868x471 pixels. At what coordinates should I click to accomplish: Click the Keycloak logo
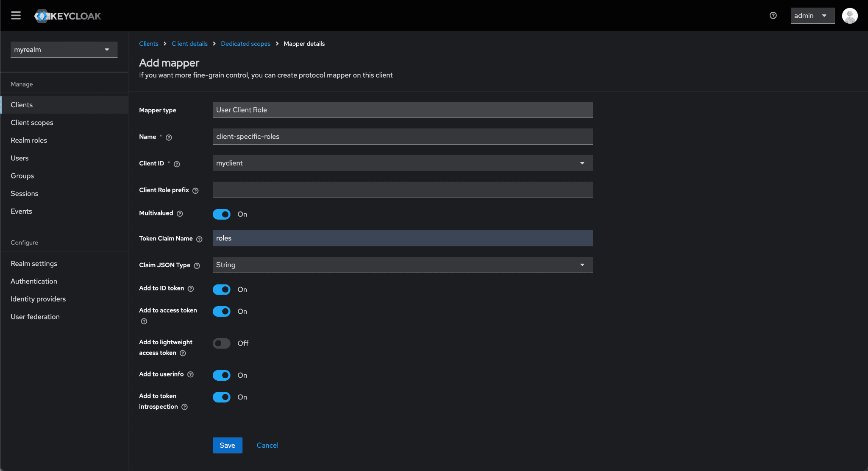point(68,16)
